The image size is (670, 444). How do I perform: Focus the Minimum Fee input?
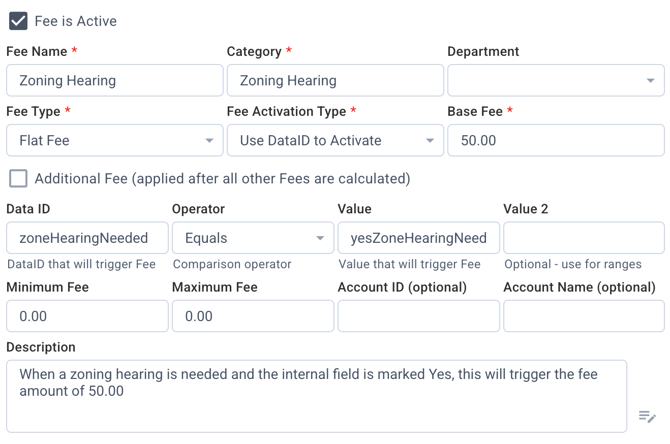[87, 316]
